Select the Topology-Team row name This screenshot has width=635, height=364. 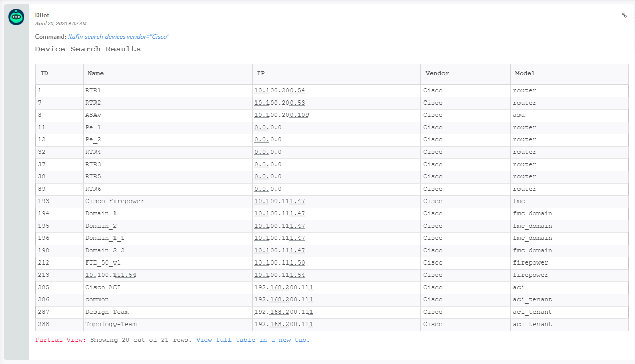[x=111, y=325]
